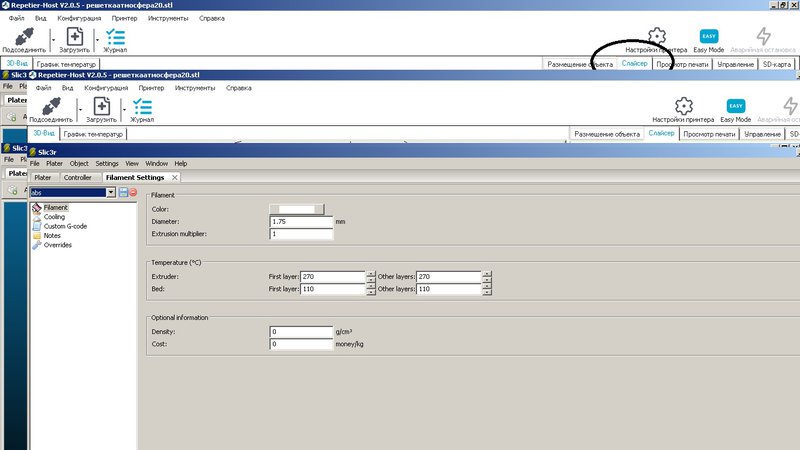Image resolution: width=800 pixels, height=450 pixels.
Task: Toggle Easy Mode in front Repetier-Host window
Action: pyautogui.click(x=735, y=108)
